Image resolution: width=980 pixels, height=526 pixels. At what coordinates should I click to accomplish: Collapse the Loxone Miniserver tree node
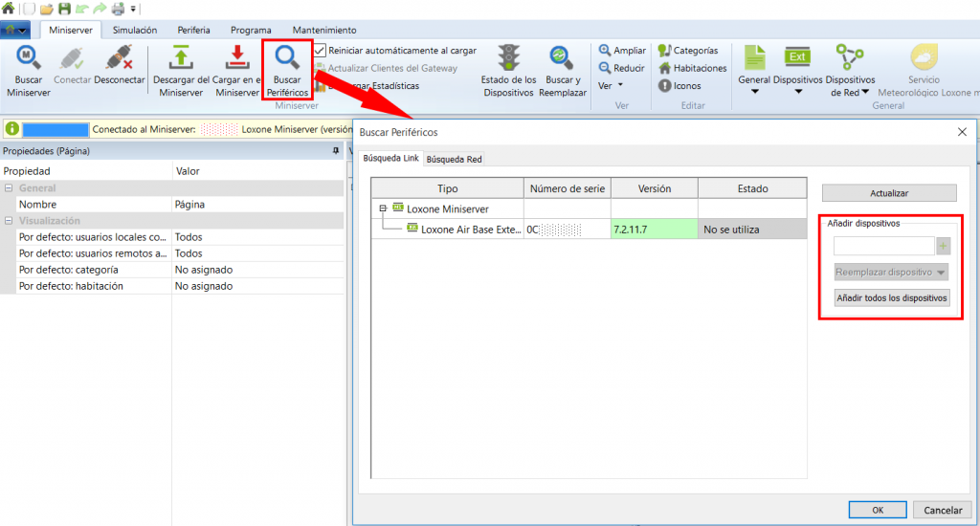pyautogui.click(x=383, y=208)
